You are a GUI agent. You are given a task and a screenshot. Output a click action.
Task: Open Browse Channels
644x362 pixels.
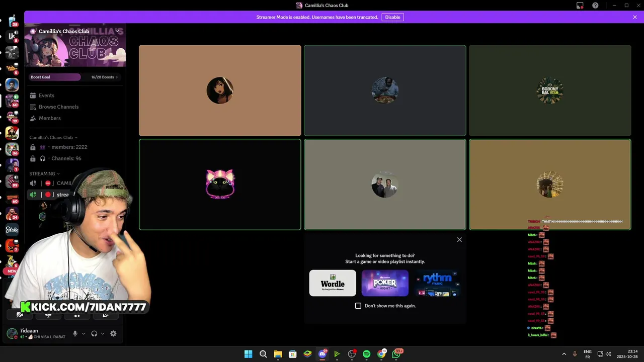[x=58, y=107]
